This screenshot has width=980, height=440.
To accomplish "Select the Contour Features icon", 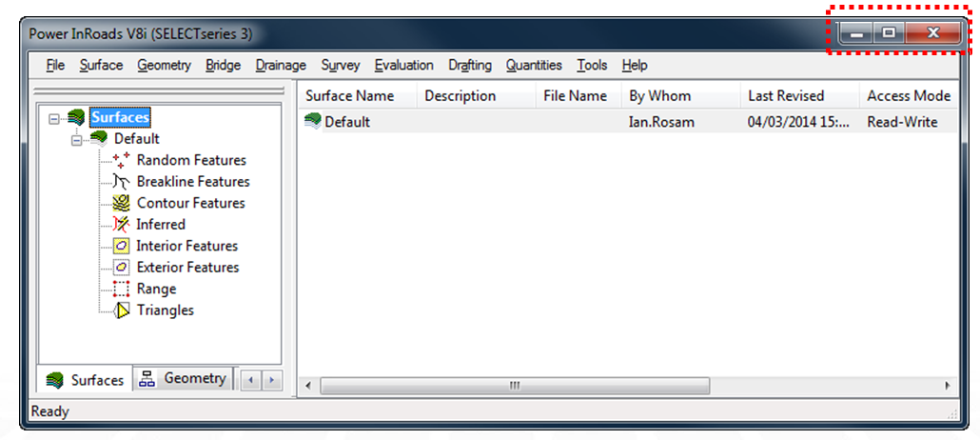I will pos(122,203).
